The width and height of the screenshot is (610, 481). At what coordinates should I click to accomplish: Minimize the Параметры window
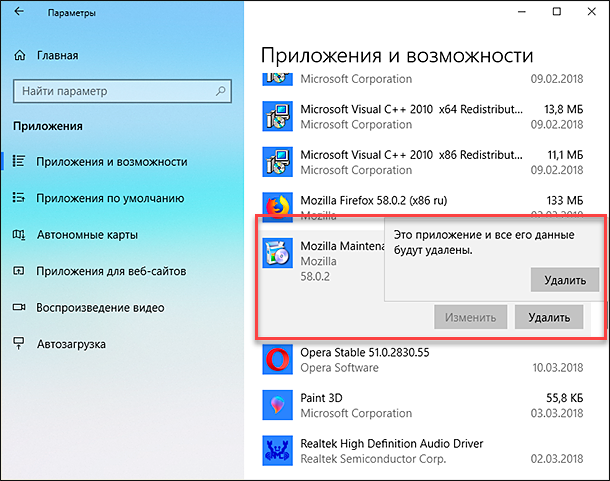point(521,12)
